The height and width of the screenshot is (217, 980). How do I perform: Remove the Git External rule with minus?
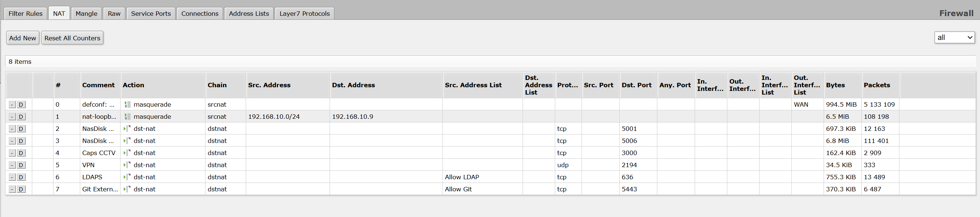12,189
